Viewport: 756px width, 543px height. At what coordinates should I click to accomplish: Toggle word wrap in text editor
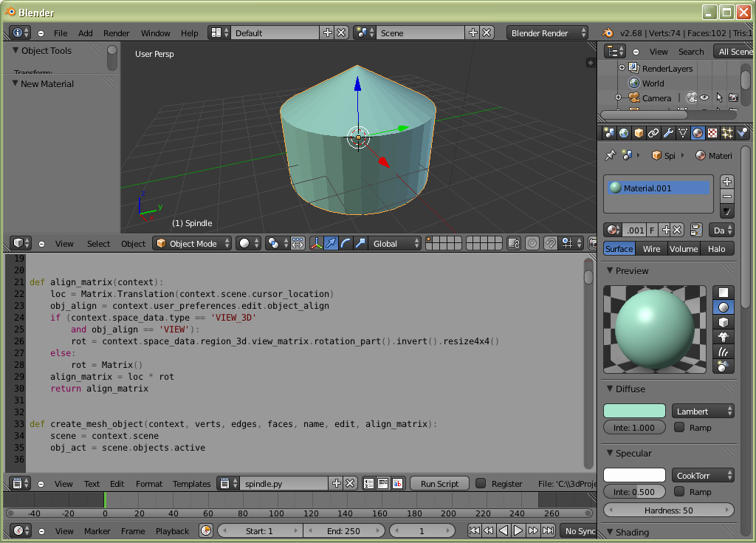click(x=383, y=483)
